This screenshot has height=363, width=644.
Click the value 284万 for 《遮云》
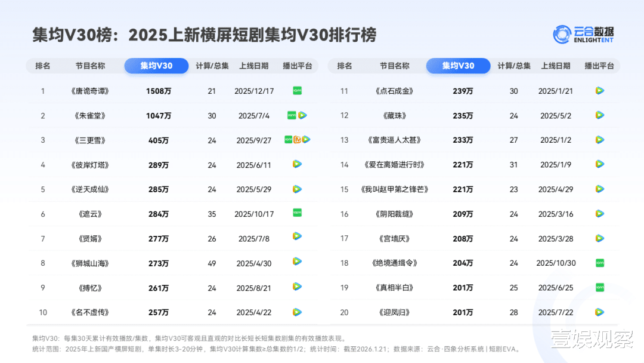(x=159, y=214)
